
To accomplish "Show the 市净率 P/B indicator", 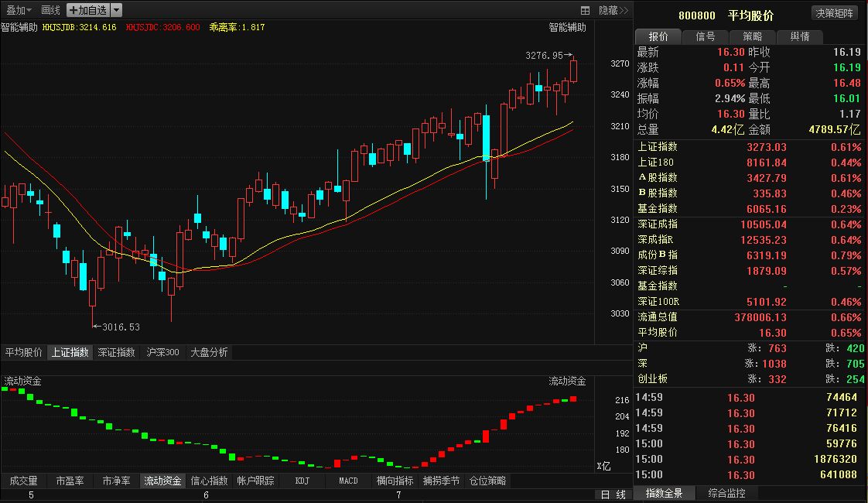I will [x=116, y=481].
